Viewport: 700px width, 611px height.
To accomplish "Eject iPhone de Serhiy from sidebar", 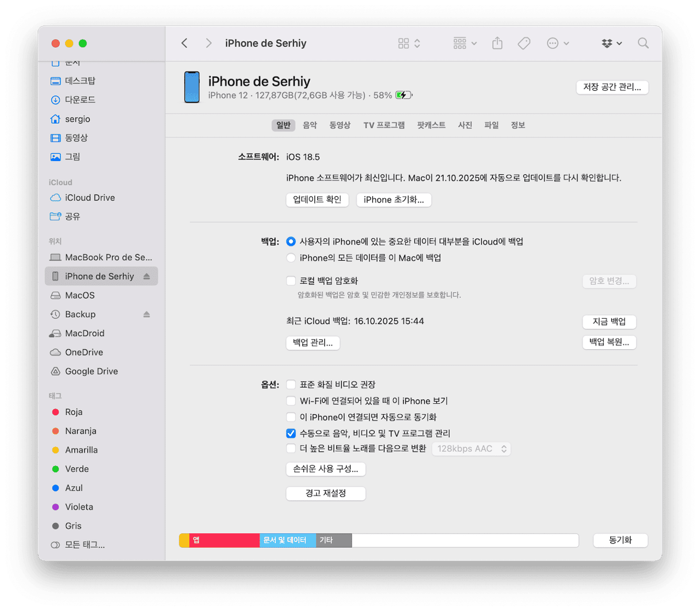I will point(147,277).
